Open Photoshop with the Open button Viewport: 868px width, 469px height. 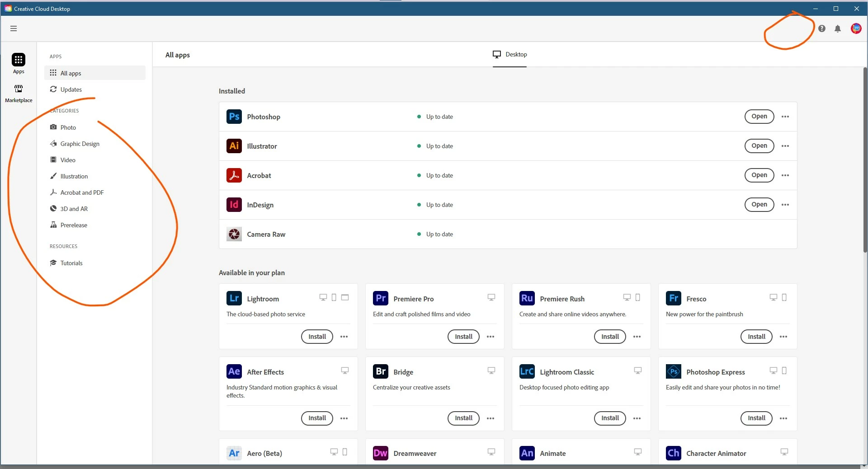[759, 117]
